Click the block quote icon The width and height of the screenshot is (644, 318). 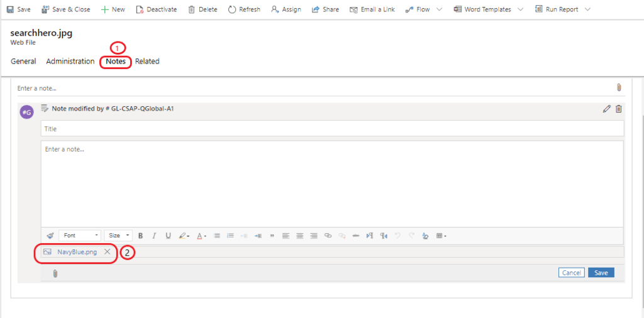272,236
